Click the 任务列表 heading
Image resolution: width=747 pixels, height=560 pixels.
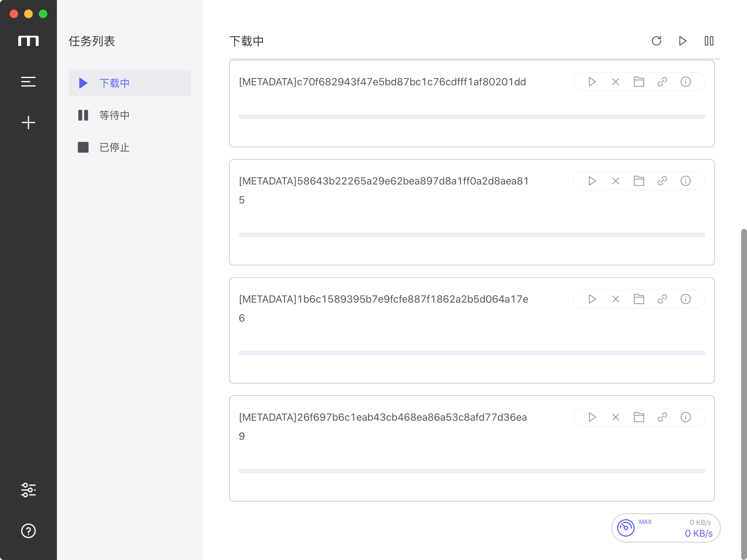[92, 41]
